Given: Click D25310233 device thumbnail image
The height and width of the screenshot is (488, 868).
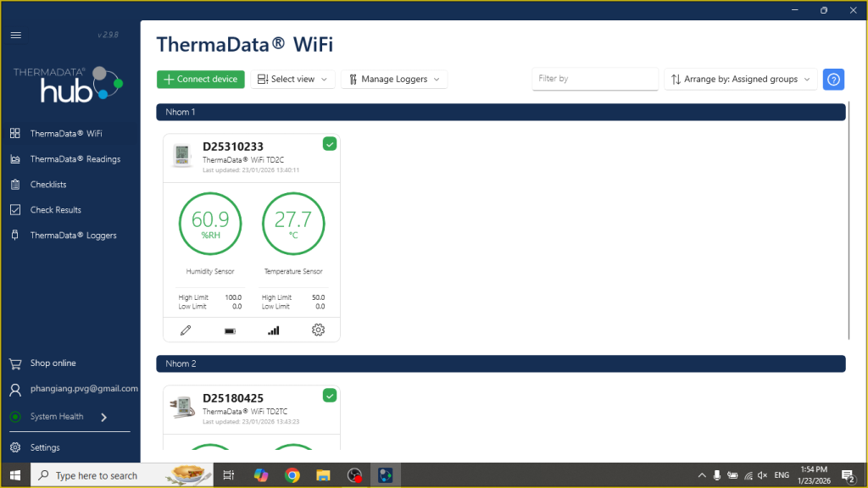Looking at the screenshot, I should pyautogui.click(x=182, y=156).
